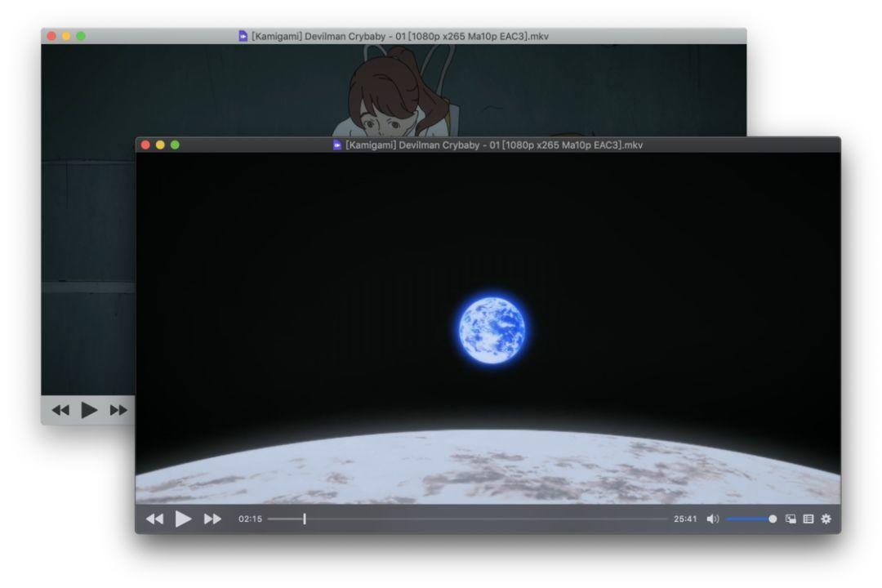The height and width of the screenshot is (588, 882).
Task: Click the anime girl frame in back window
Action: point(394,90)
